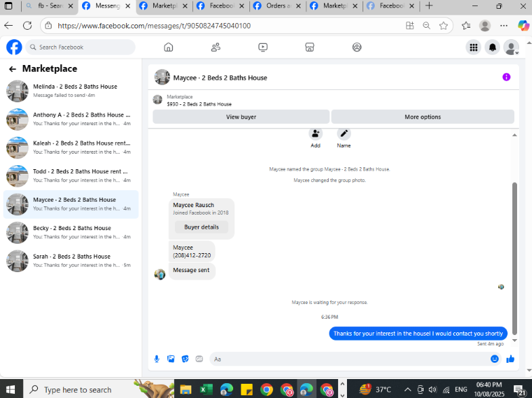The image size is (532, 398).
Task: Click the chat scrollbar down arrow
Action: [x=514, y=340]
